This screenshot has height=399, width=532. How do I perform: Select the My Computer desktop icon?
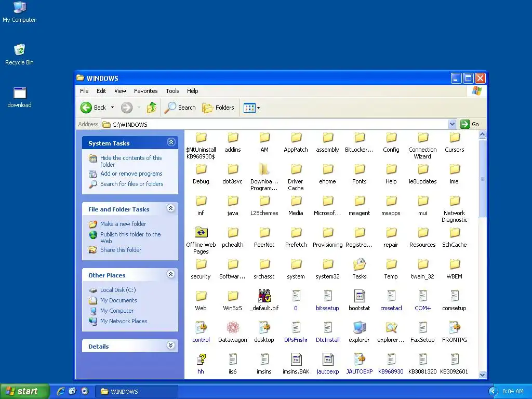click(x=19, y=12)
